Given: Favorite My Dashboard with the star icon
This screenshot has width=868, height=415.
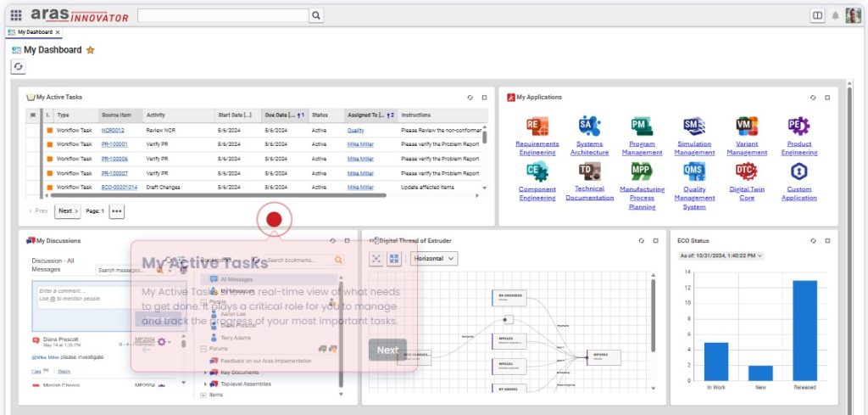Looking at the screenshot, I should point(91,50).
